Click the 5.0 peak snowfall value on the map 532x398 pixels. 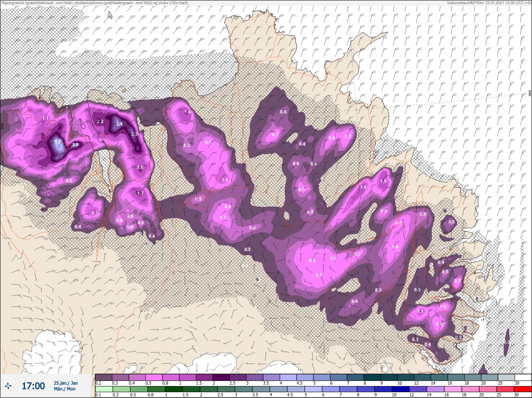[x=58, y=142]
